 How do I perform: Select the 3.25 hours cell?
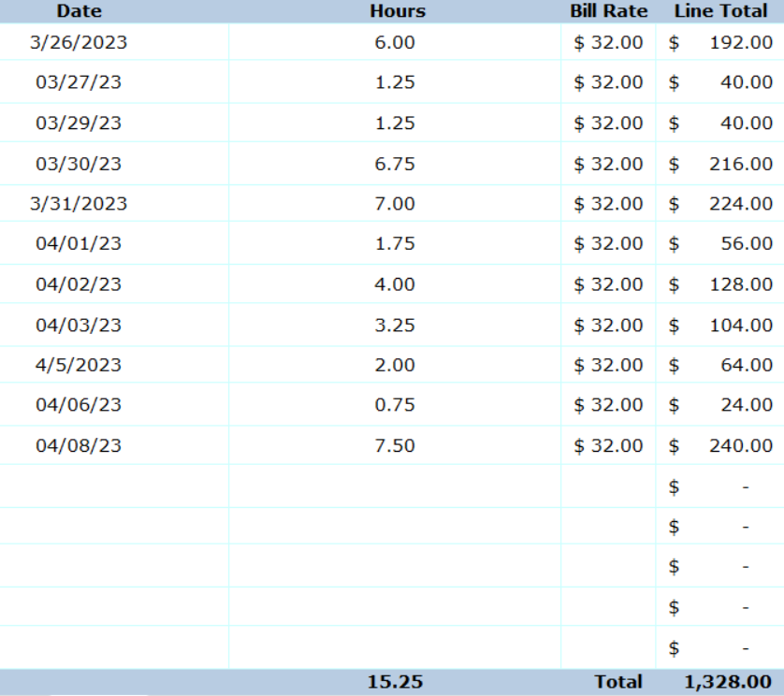coord(395,325)
